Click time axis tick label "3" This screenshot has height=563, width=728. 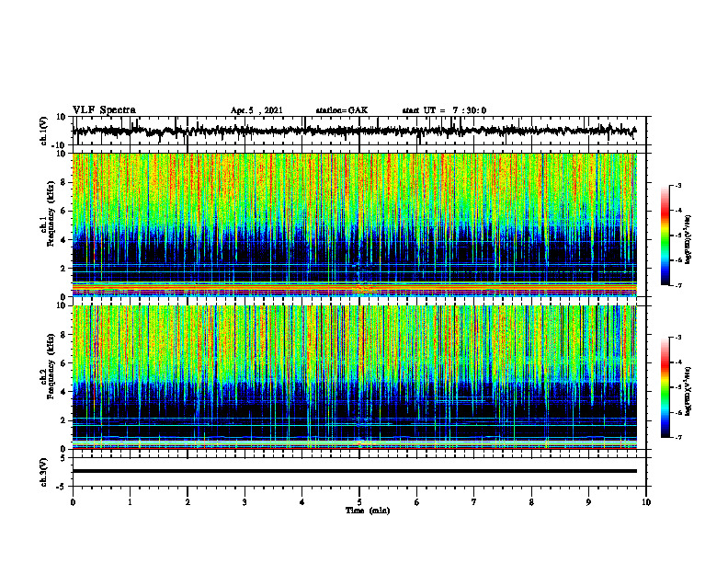245,502
